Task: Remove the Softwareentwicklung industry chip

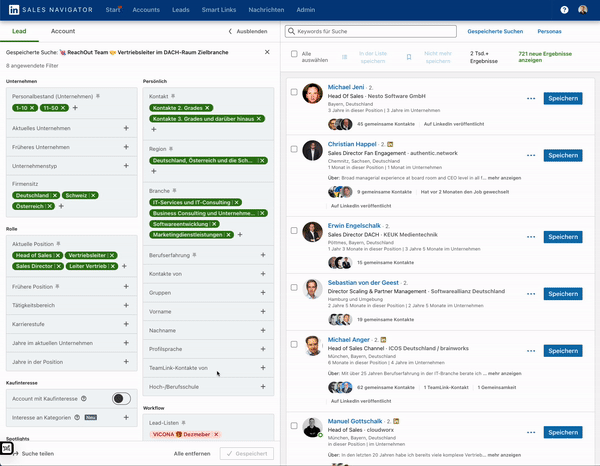Action: click(x=214, y=224)
